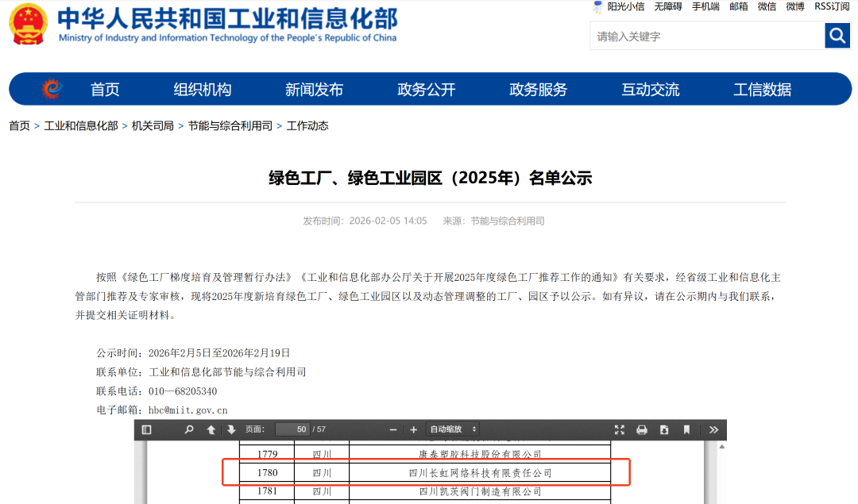
Task: Expand more PDF tools with the chevron
Action: click(713, 429)
